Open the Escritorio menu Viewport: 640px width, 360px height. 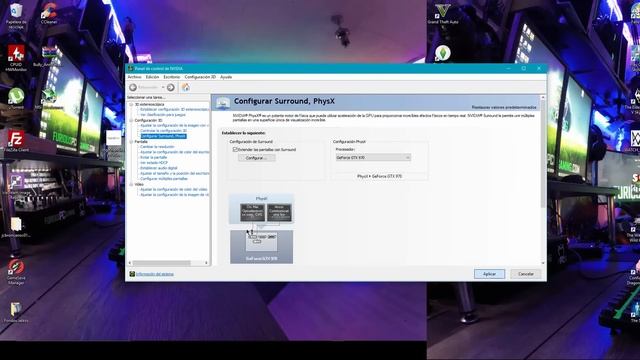click(x=171, y=77)
